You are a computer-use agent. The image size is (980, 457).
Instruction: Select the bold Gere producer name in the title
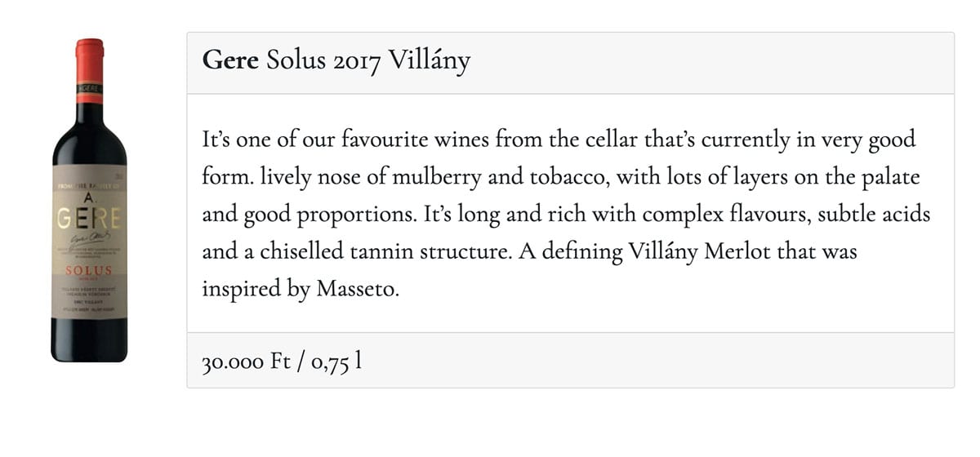(230, 60)
